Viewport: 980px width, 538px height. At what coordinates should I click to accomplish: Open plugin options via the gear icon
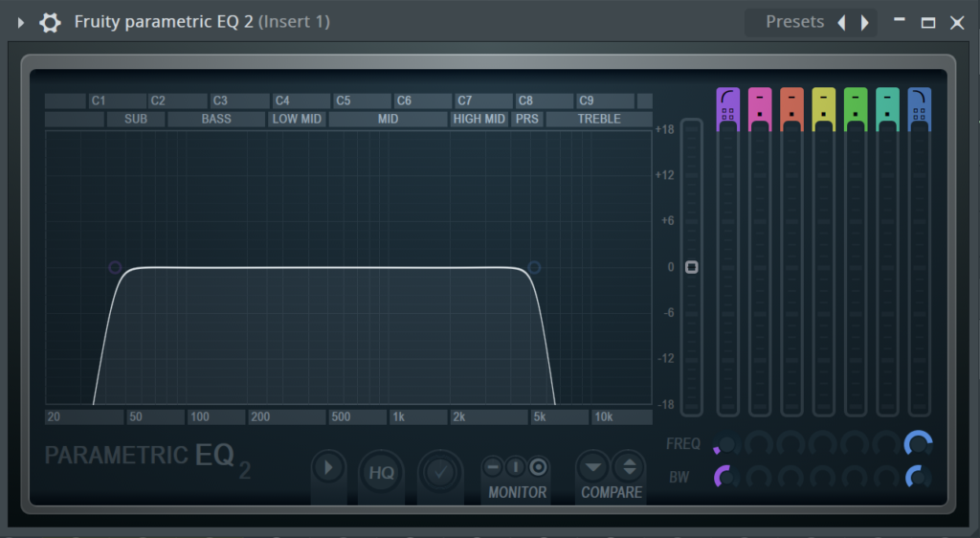50,22
